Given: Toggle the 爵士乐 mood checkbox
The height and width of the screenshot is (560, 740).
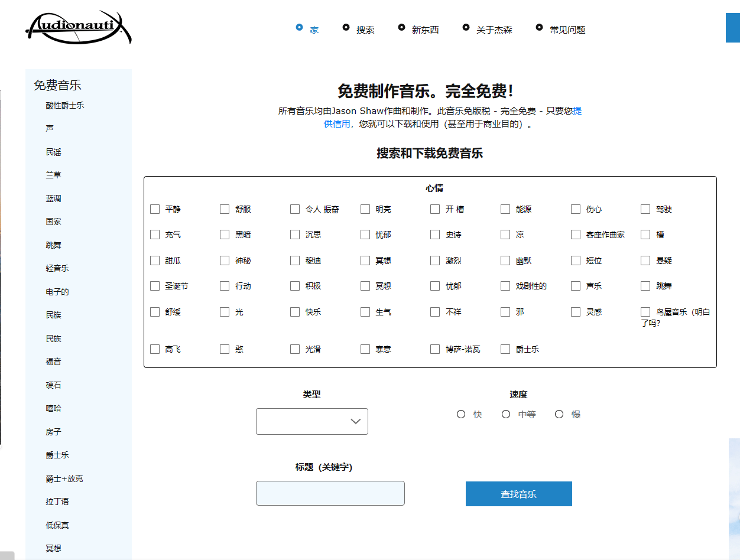Looking at the screenshot, I should 505,349.
